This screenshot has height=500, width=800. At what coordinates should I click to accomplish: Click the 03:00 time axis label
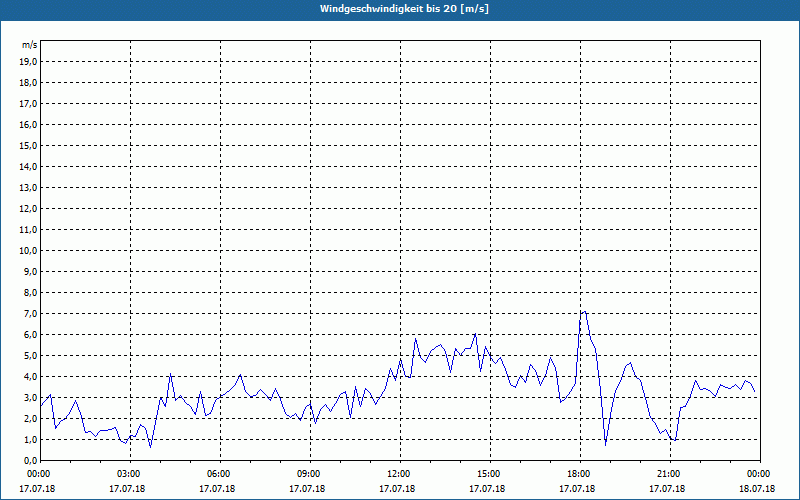pos(131,474)
